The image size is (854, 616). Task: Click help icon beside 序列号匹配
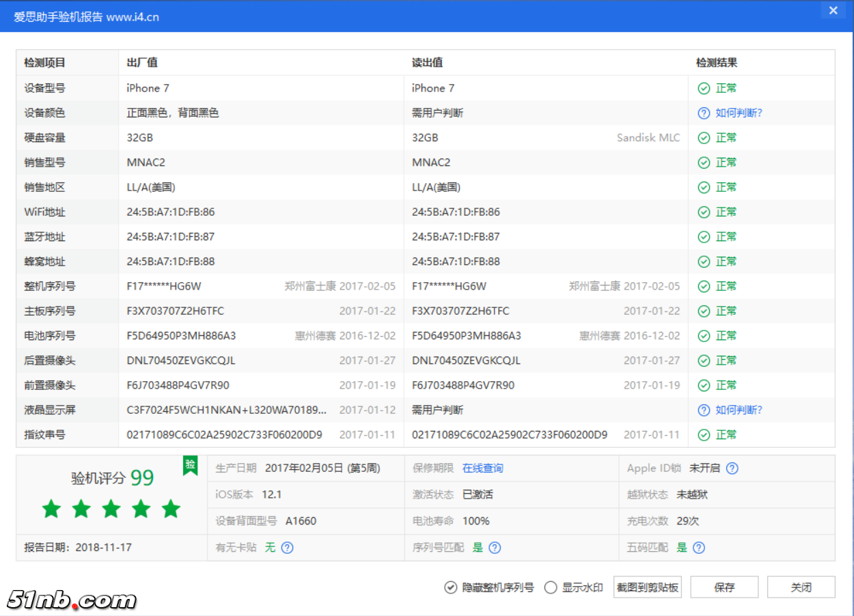coord(495,548)
